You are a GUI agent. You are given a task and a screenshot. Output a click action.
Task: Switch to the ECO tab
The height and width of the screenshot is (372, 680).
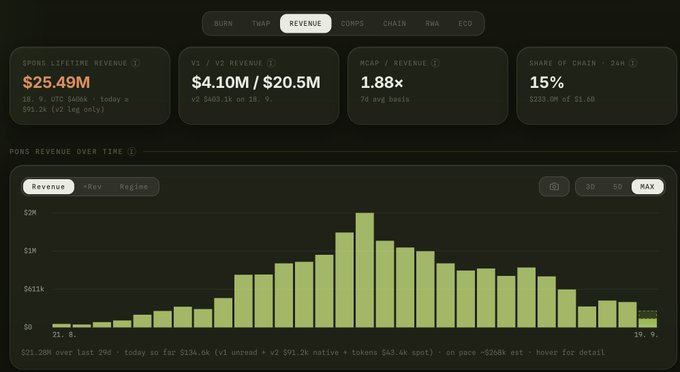point(465,23)
